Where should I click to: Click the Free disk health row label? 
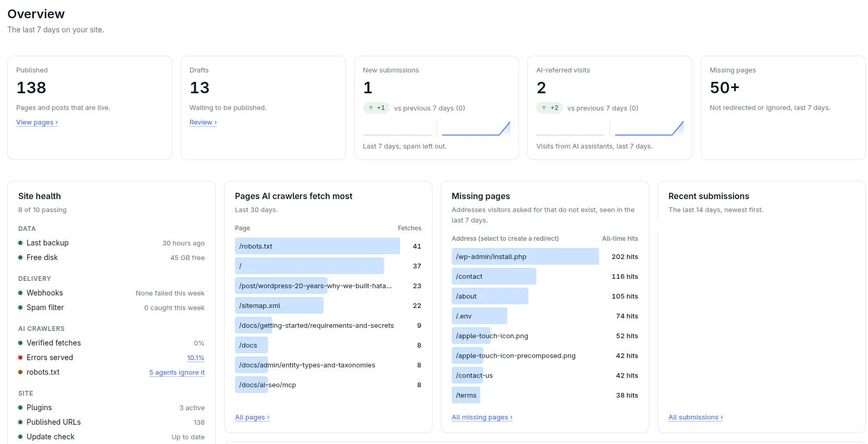coord(42,257)
